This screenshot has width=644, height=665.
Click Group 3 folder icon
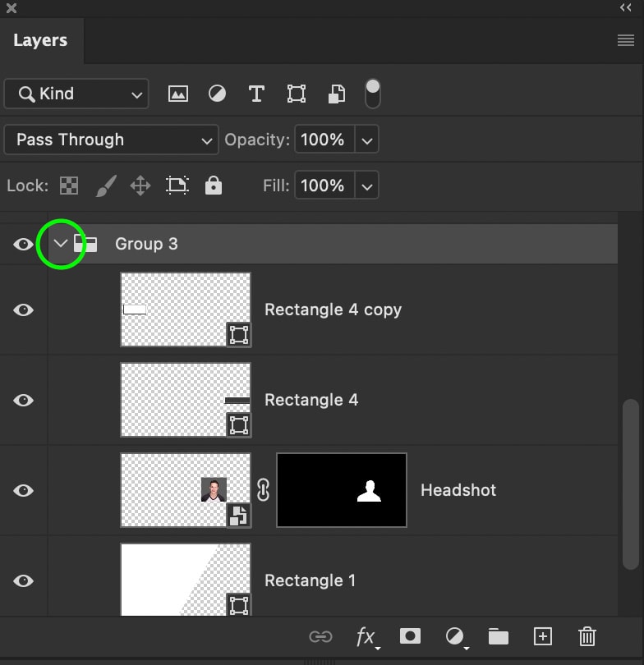pyautogui.click(x=85, y=244)
